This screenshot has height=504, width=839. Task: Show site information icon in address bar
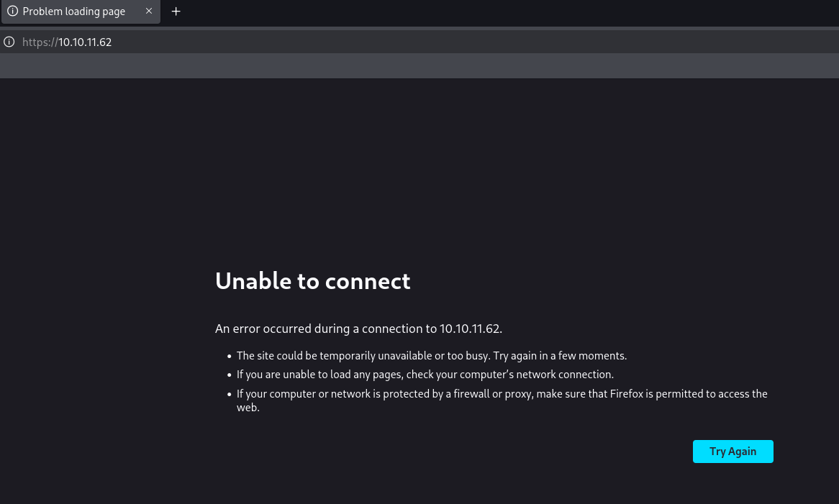[x=9, y=42]
